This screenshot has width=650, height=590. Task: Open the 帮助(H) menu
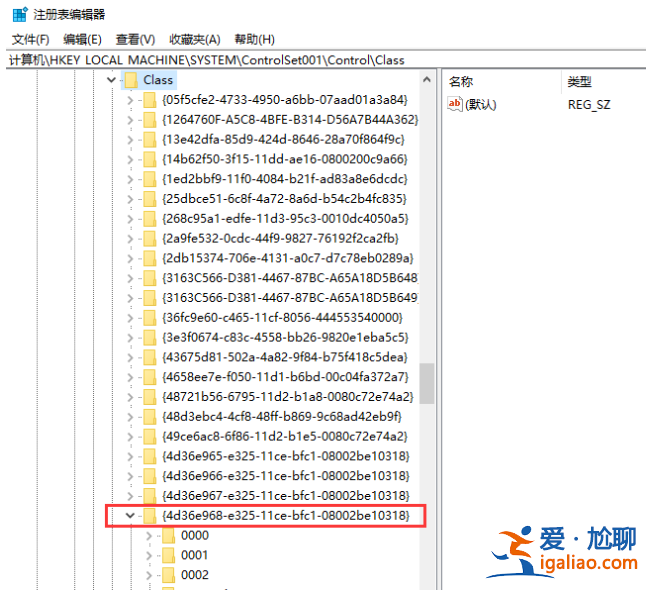click(255, 40)
